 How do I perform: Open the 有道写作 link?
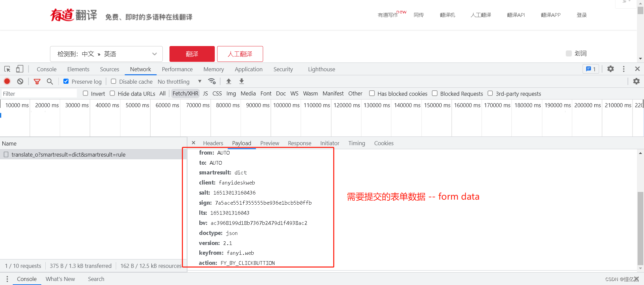(x=388, y=15)
